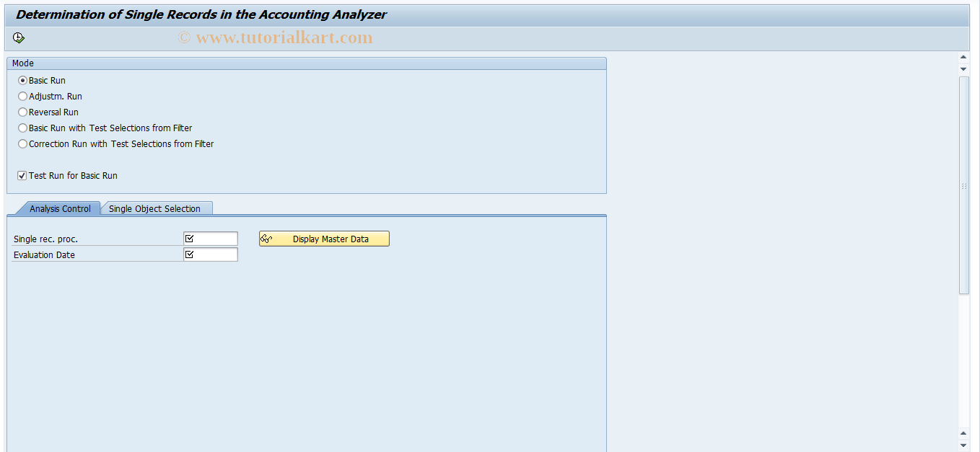Select the Basic Run radio button
The width and height of the screenshot is (980, 452).
pyautogui.click(x=22, y=81)
